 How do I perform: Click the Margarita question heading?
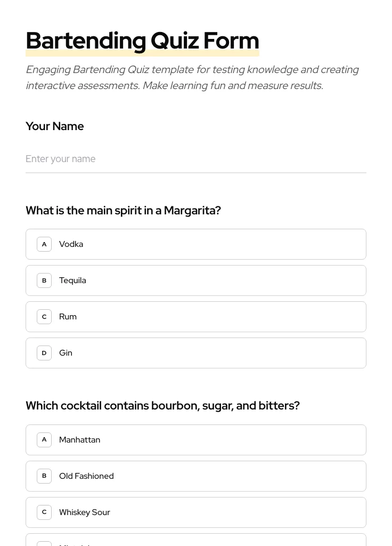(x=123, y=210)
